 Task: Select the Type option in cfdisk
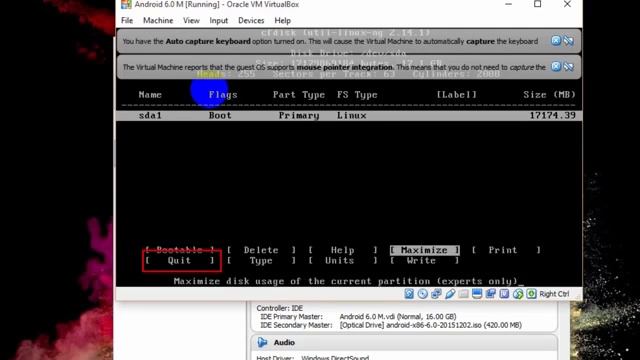pyautogui.click(x=261, y=260)
